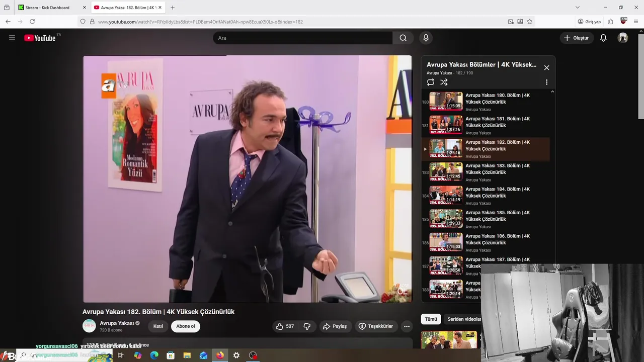The width and height of the screenshot is (644, 362).
Task: Select the Tümü filter chip
Action: pos(431,319)
